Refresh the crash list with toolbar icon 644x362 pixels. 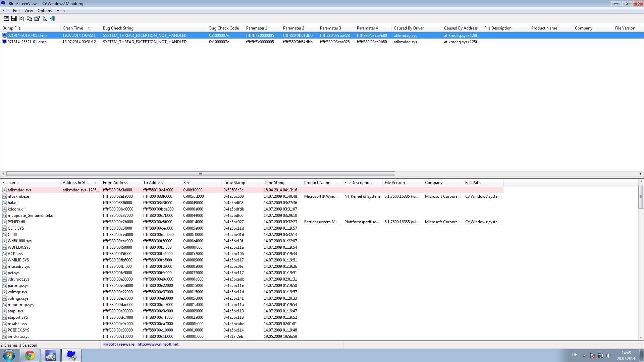point(21,18)
